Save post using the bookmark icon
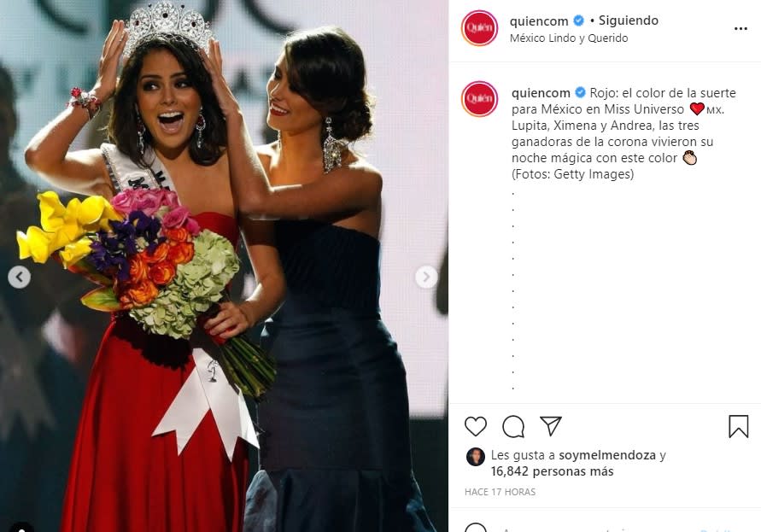The height and width of the screenshot is (532, 761). (x=738, y=427)
